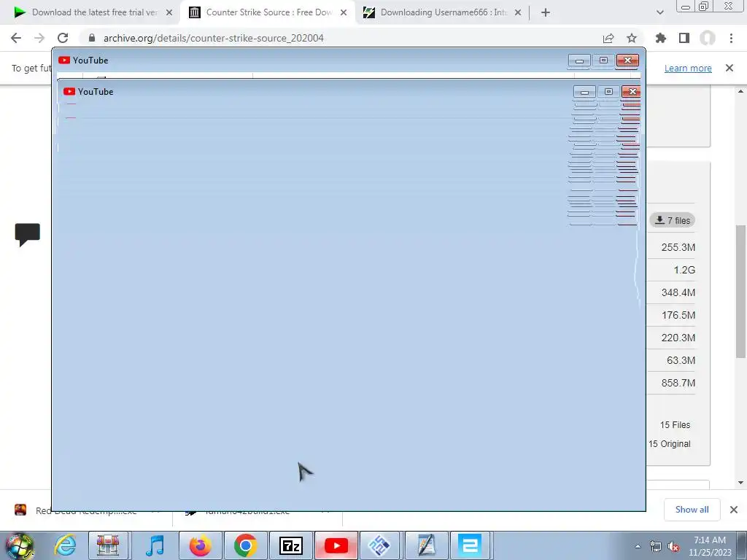Open the blue diamond taskbar app
Image resolution: width=747 pixels, height=560 pixels.
(x=379, y=545)
